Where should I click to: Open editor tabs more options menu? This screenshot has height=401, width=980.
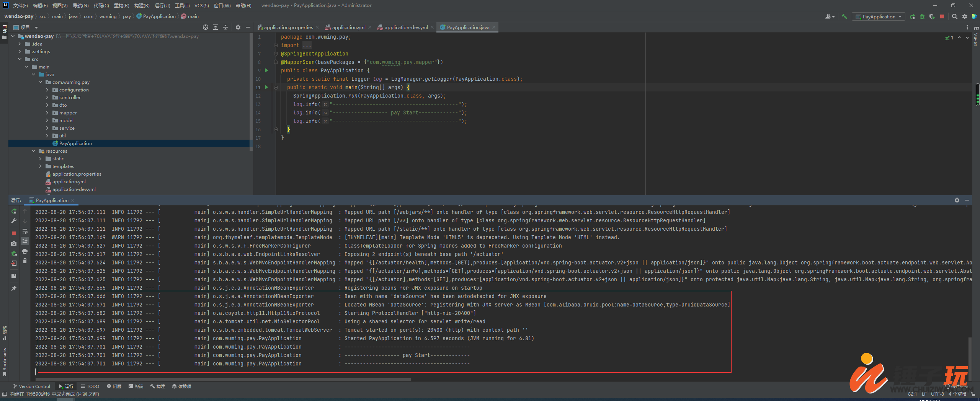tap(967, 27)
